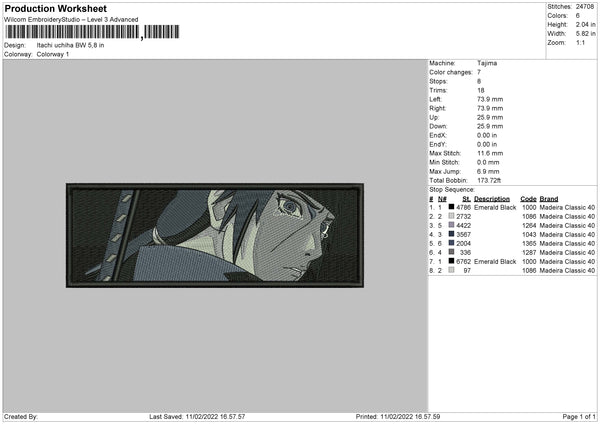This screenshot has width=600, height=424.
Task: Click the Page 1 of 1 indicator
Action: 579,417
